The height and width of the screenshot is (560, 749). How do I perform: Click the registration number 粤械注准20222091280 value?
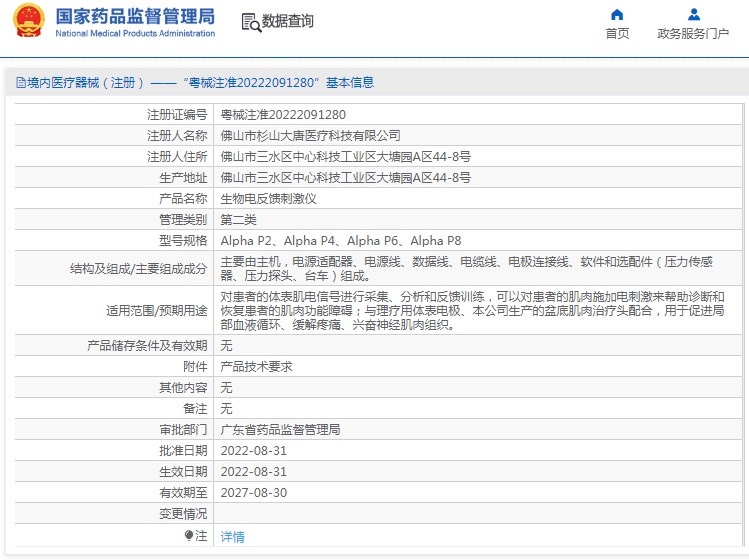pyautogui.click(x=283, y=115)
